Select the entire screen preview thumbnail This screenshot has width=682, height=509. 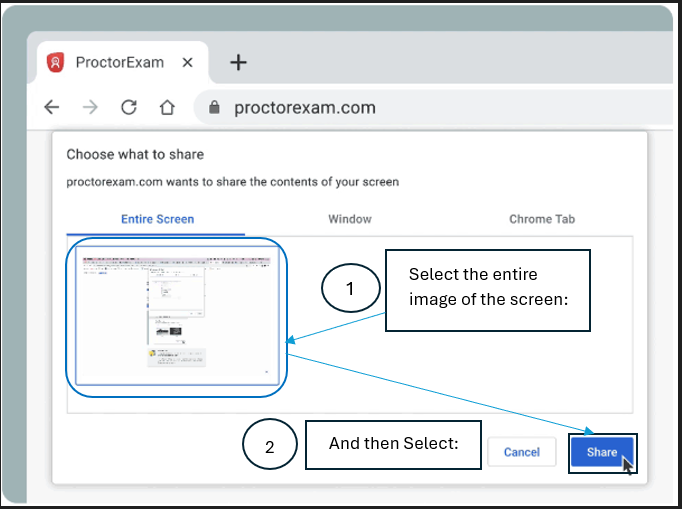click(177, 316)
